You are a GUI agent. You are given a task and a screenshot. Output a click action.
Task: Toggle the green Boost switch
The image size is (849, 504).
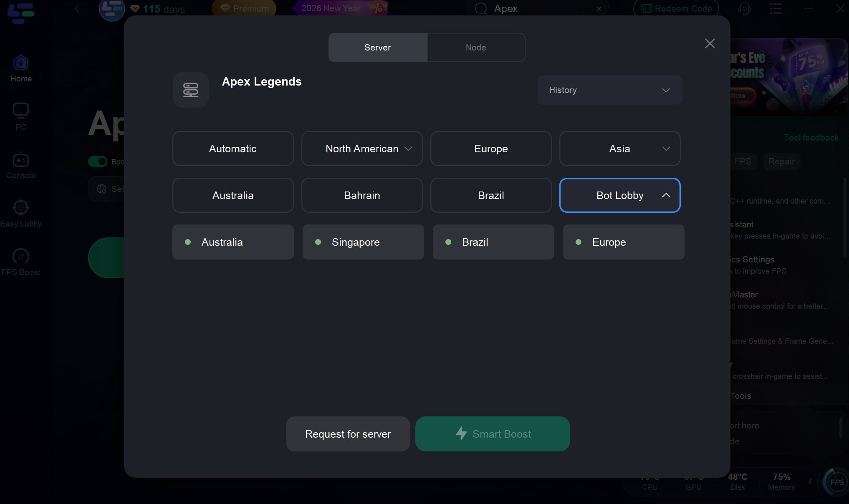tap(98, 161)
